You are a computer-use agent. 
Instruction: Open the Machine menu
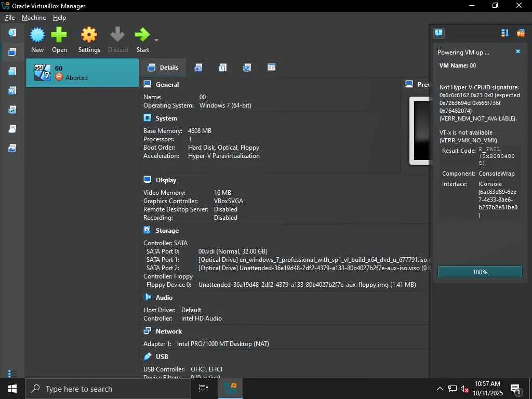[x=34, y=18]
